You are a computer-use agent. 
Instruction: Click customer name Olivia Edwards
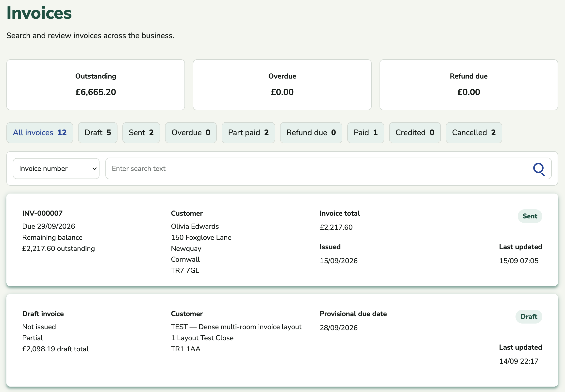click(195, 226)
